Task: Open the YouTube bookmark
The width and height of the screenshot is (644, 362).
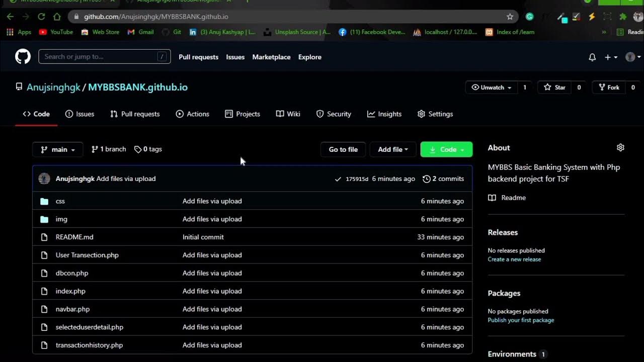Action: click(x=56, y=32)
